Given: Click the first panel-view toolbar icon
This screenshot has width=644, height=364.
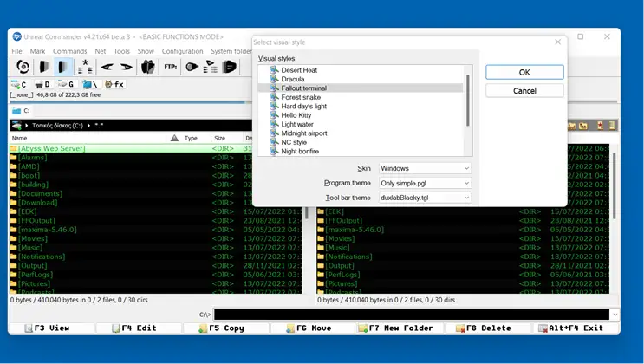Looking at the screenshot, I should point(43,67).
